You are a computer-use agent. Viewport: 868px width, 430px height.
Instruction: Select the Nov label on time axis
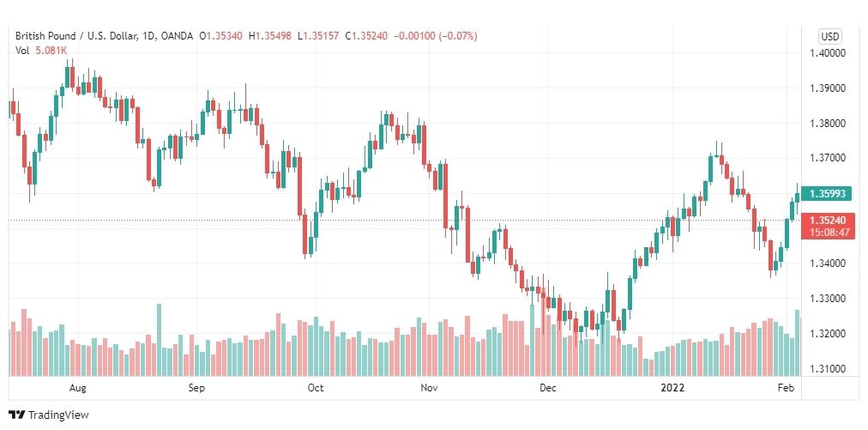pos(429,388)
